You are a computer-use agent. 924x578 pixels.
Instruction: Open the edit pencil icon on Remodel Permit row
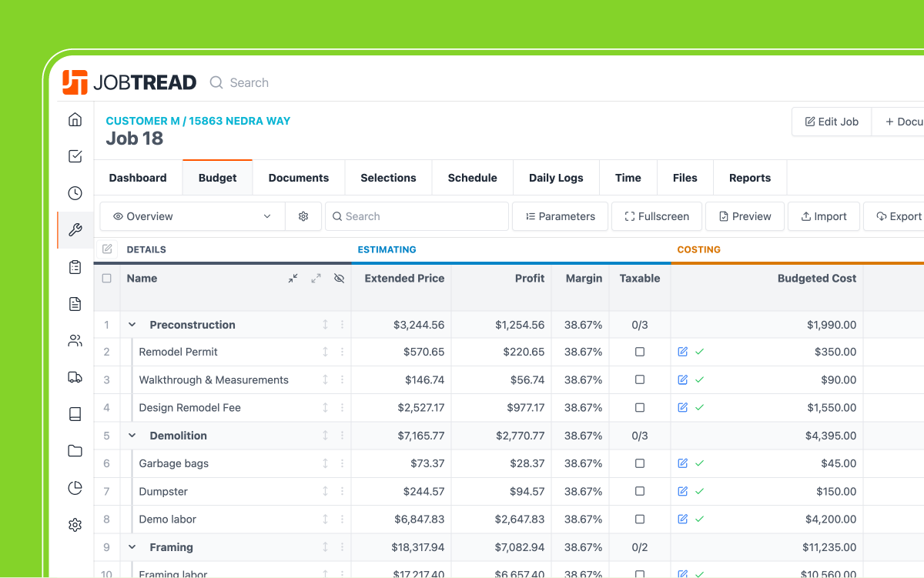682,352
